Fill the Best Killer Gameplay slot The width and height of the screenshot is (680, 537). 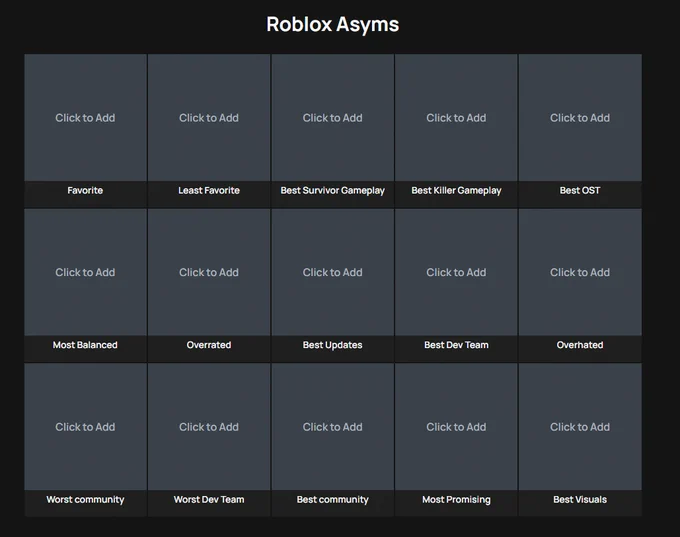(456, 118)
